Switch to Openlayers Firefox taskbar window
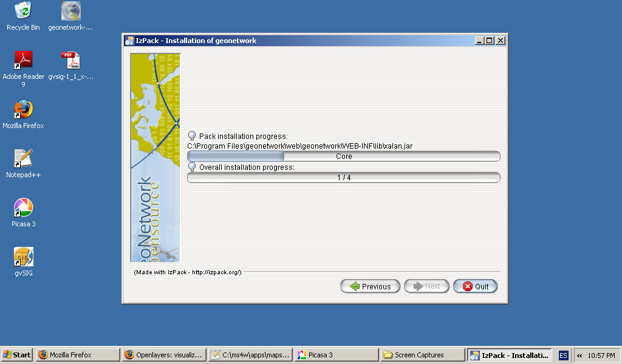Screen dimensions: 622x364 [x=163, y=355]
